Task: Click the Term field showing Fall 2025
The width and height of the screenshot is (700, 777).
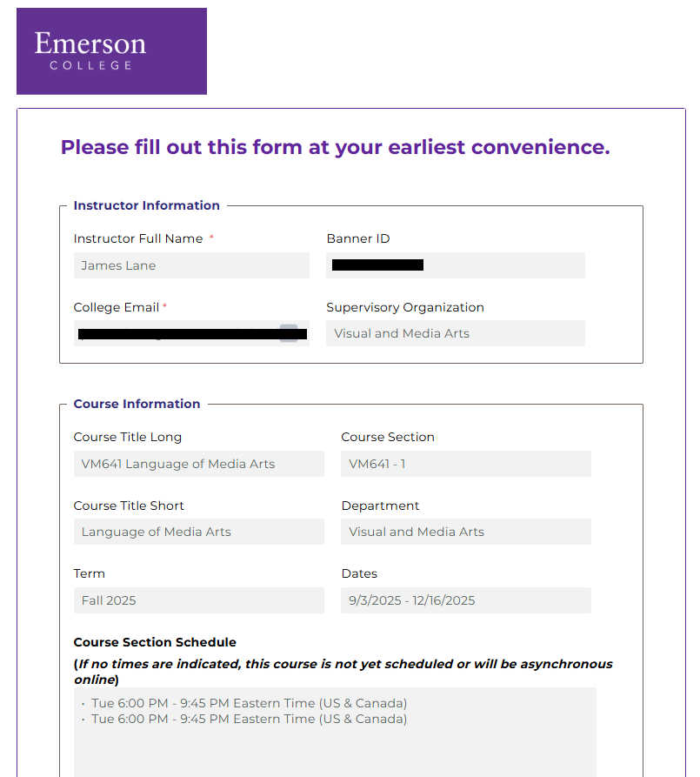Action: pos(199,600)
